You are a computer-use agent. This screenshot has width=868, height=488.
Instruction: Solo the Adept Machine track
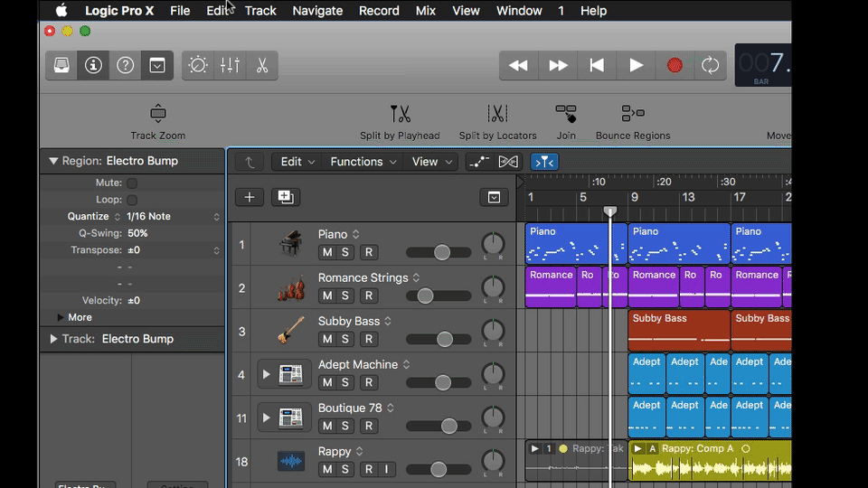344,382
